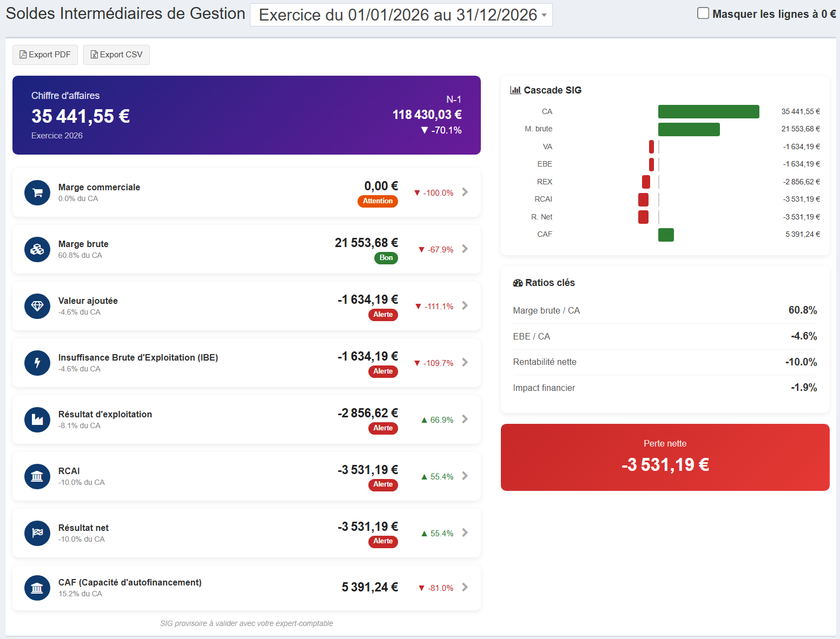Toggle Masquer les lignes à 0 € checkbox
The width and height of the screenshot is (840, 639).
[703, 14]
